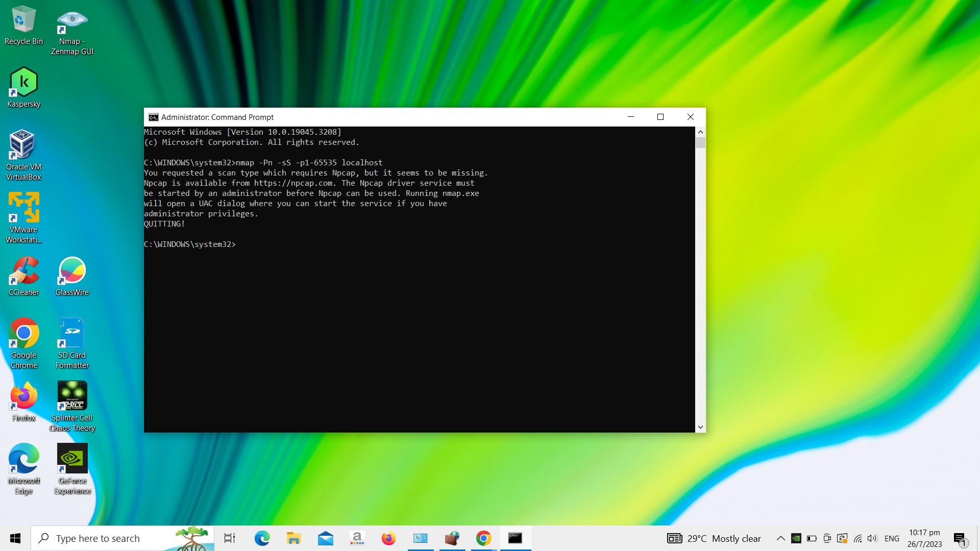The image size is (980, 551).
Task: Open the Mail app on taskbar
Action: (x=325, y=538)
